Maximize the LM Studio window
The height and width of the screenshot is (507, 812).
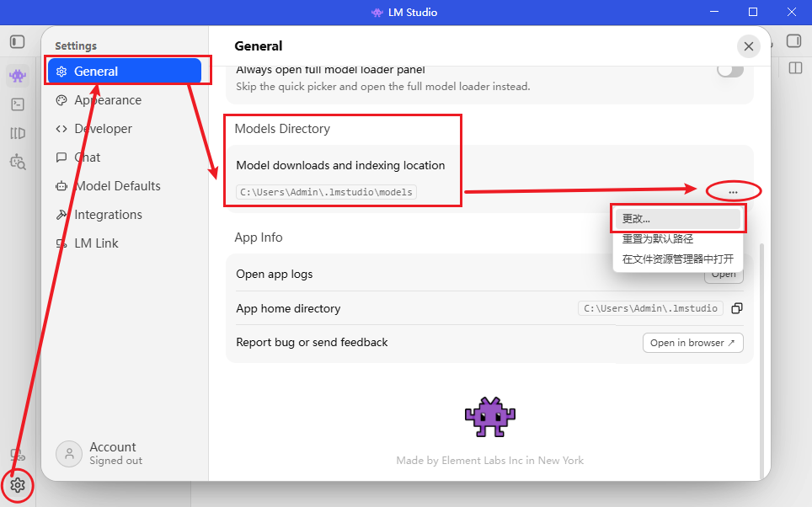[753, 12]
